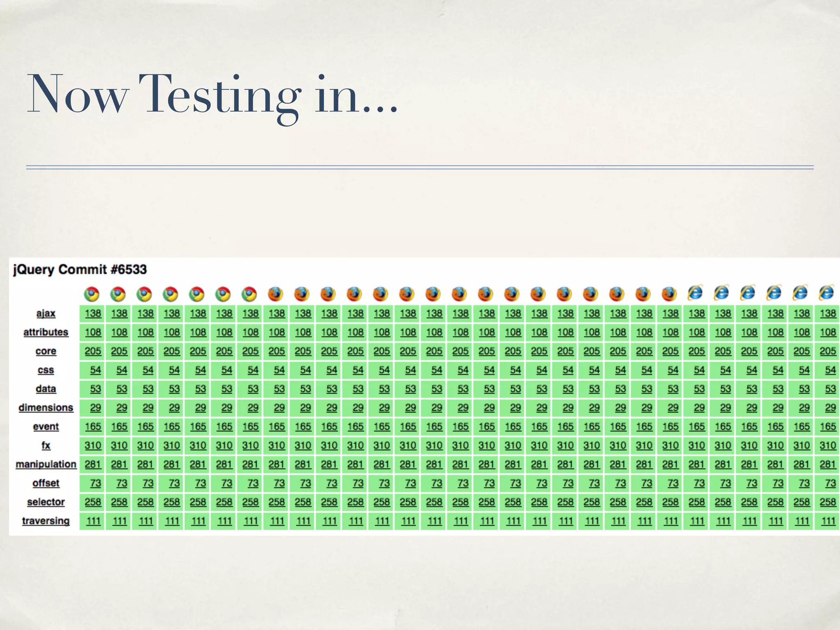840x630 pixels.
Task: Click the fx row label
Action: coord(46,445)
